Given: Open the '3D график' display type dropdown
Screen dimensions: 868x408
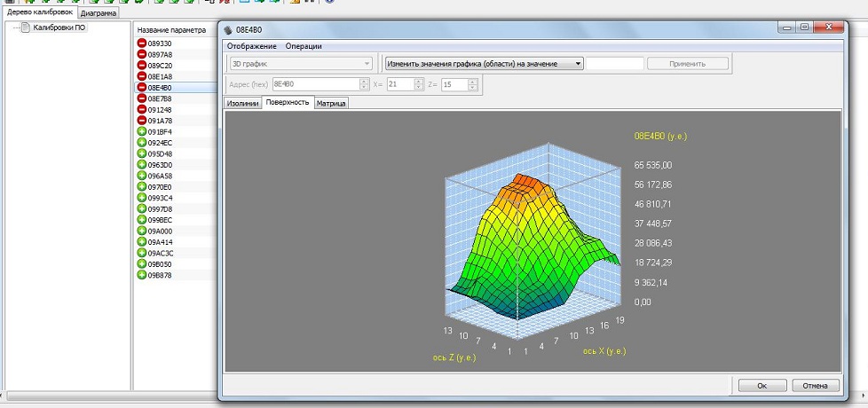Looking at the screenshot, I should pyautogui.click(x=300, y=64).
